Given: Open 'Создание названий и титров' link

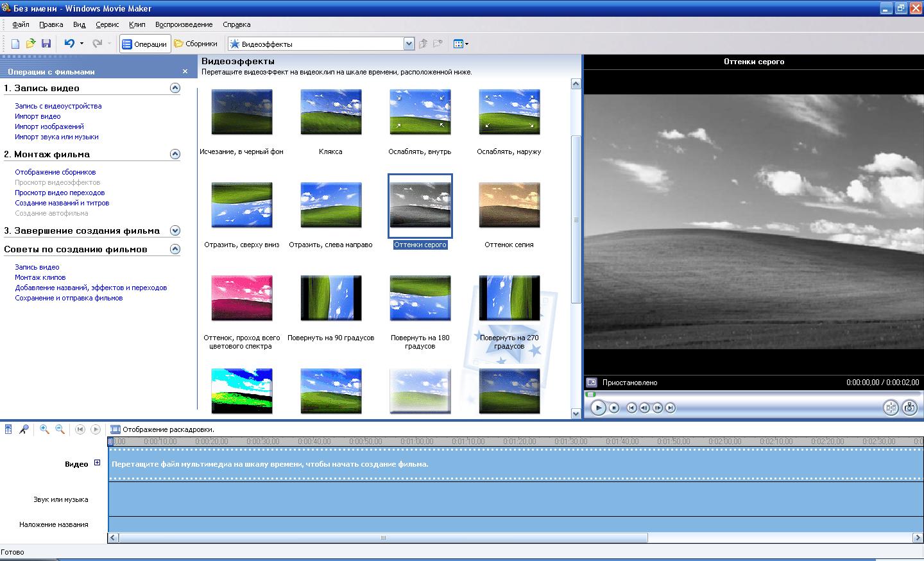Looking at the screenshot, I should (62, 203).
